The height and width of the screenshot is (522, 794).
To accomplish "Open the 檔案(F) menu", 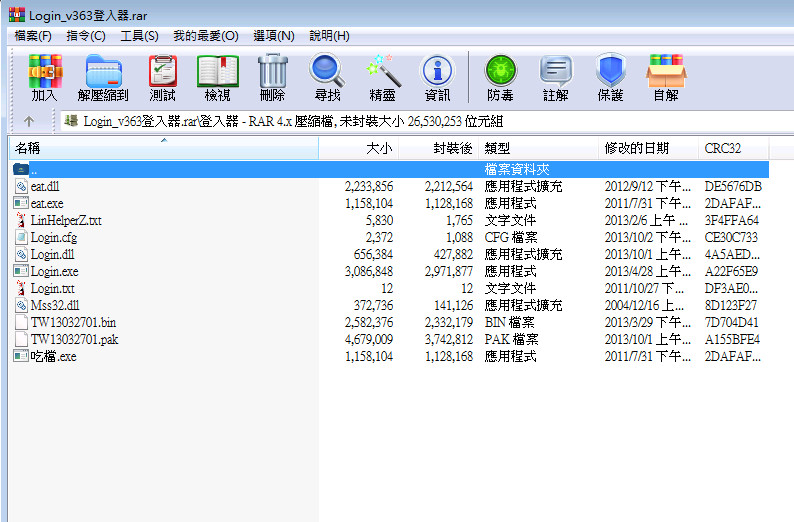I will coord(33,36).
